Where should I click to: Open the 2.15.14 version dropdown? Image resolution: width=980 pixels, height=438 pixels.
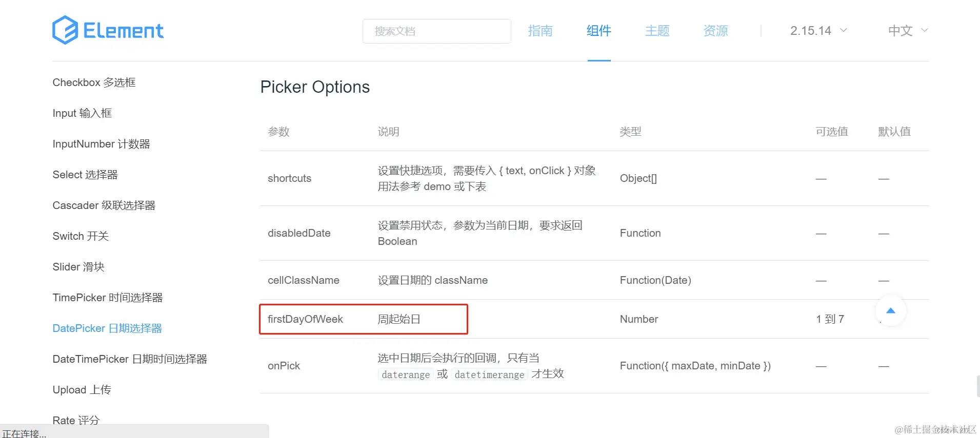coord(816,31)
